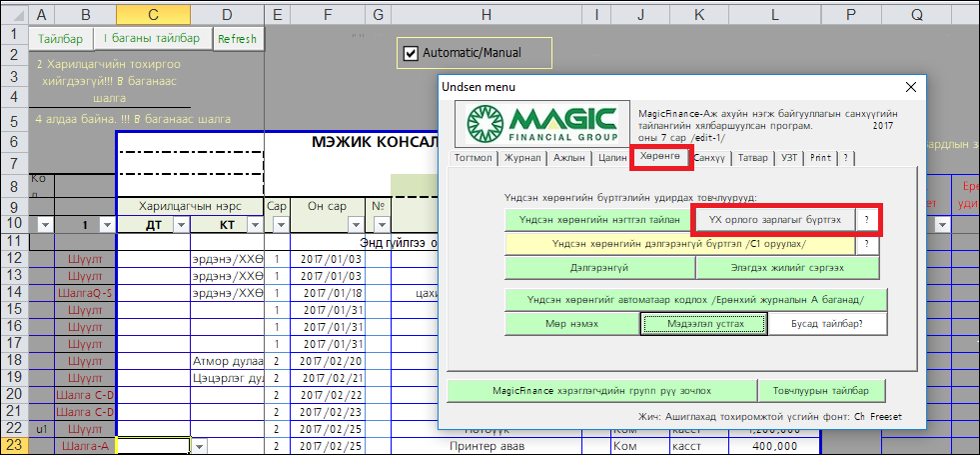Open the cell dropdown arrow in row 23
This screenshot has width=980, height=455.
pos(198,447)
